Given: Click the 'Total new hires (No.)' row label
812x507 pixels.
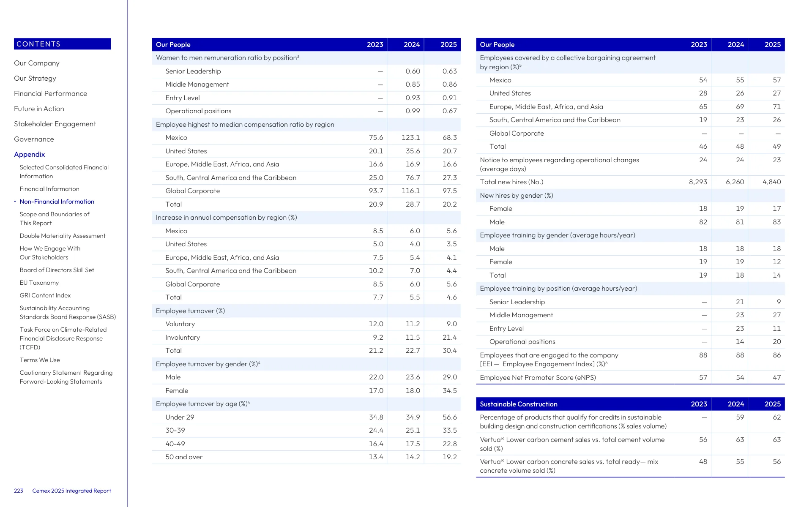Looking at the screenshot, I should pos(511,182).
